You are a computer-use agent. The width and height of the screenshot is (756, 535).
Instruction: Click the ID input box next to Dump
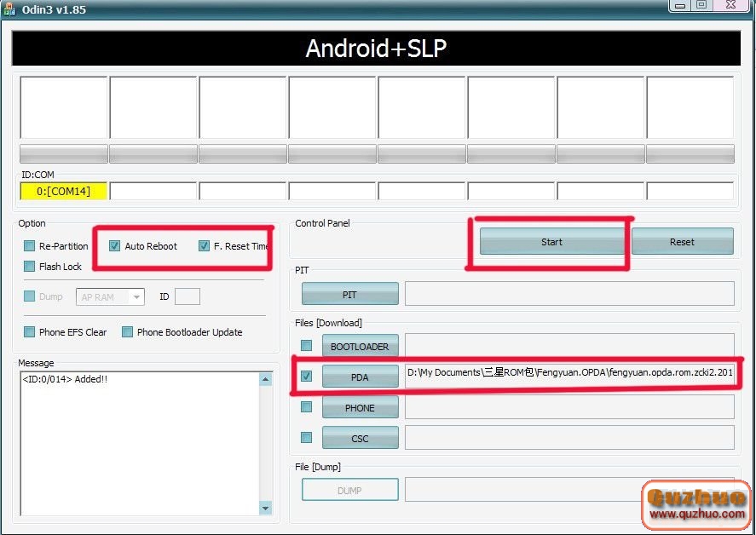pyautogui.click(x=187, y=297)
